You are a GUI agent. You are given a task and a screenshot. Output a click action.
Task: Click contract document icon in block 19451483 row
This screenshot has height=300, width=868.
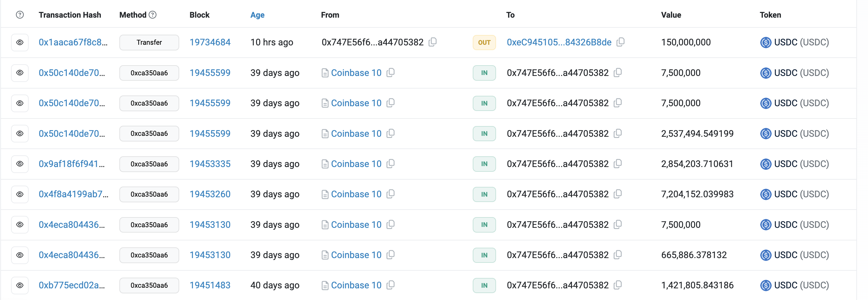(325, 286)
